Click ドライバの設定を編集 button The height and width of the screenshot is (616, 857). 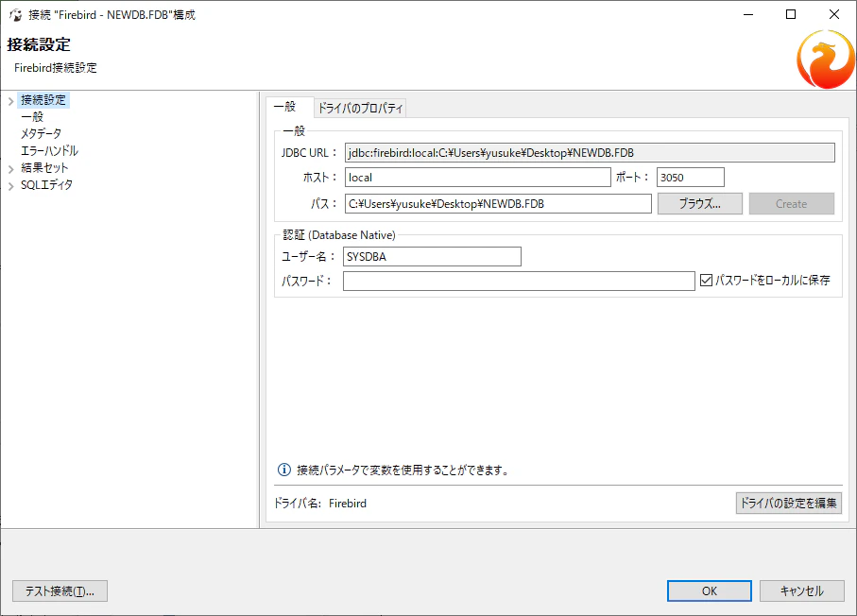pyautogui.click(x=788, y=503)
